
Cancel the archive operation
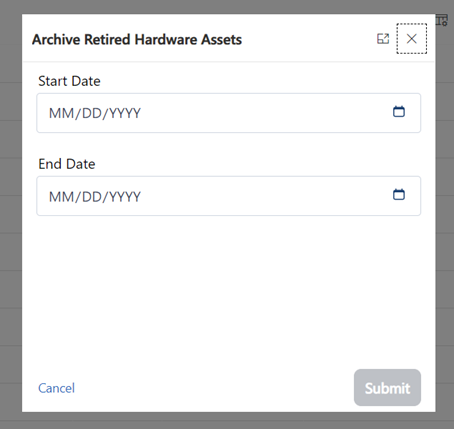(x=56, y=388)
